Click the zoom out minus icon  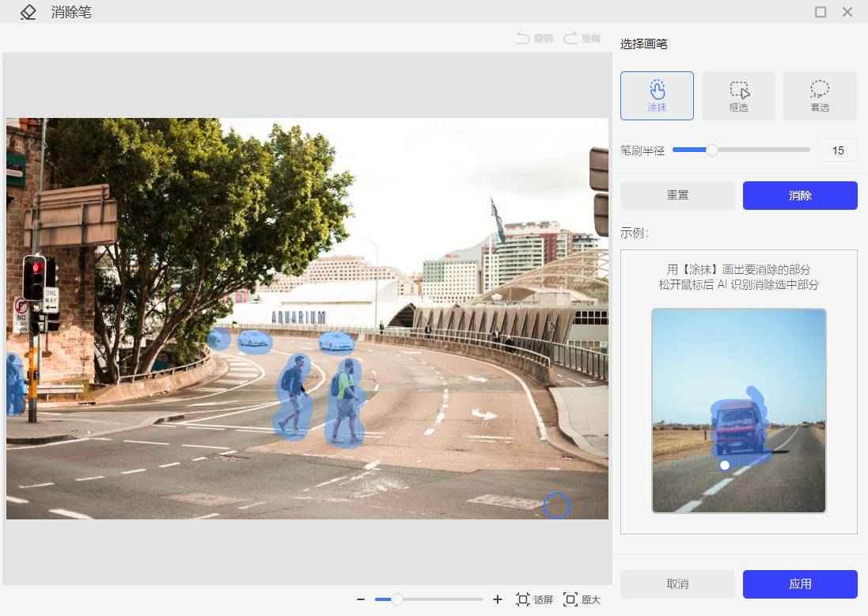pos(361,599)
